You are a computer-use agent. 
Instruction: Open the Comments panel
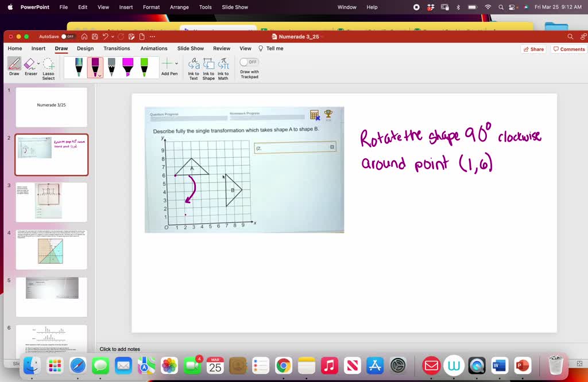[x=568, y=49]
